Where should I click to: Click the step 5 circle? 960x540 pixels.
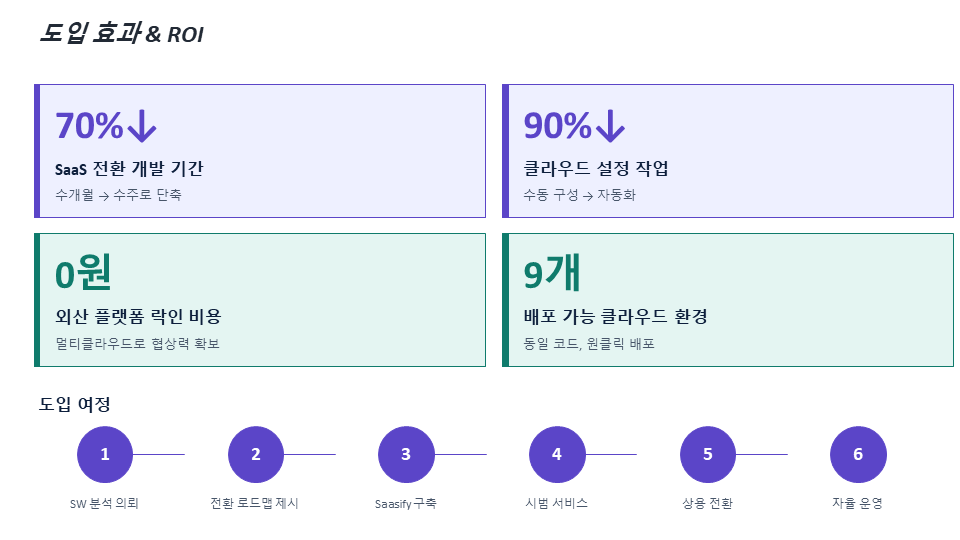(x=708, y=454)
